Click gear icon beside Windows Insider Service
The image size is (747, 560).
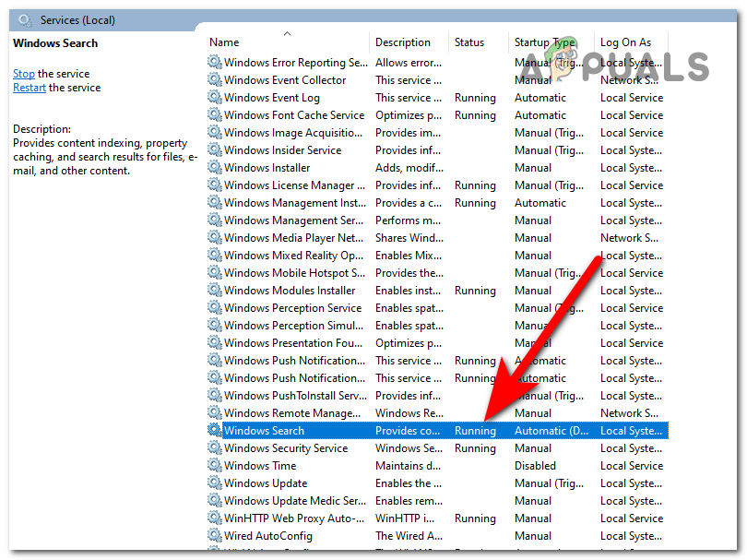coord(215,149)
